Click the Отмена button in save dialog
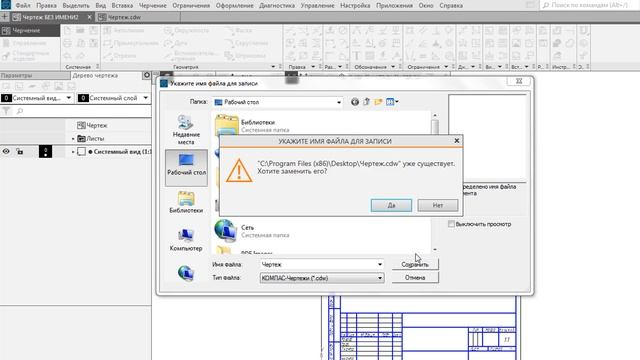The image size is (640, 360). (415, 278)
